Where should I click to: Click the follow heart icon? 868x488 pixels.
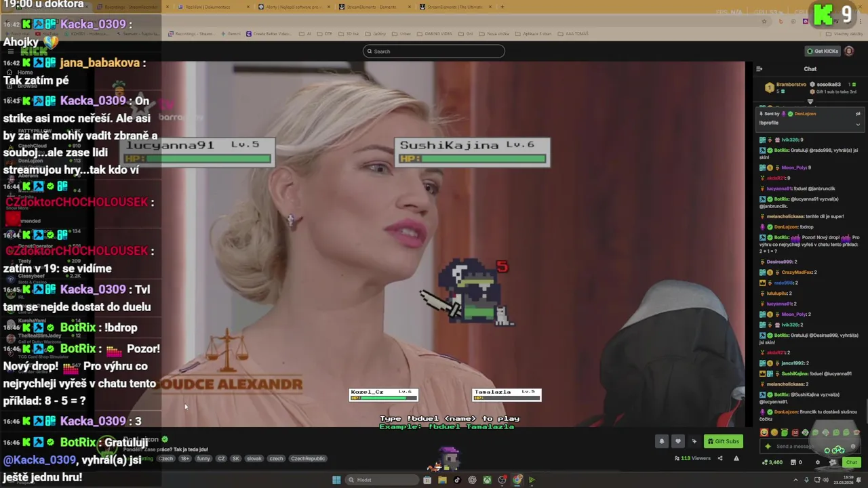(677, 441)
